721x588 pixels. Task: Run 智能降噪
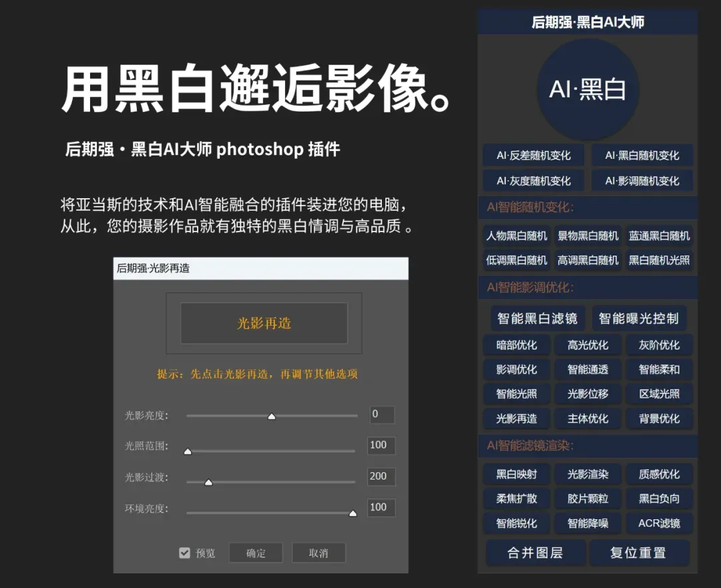tap(587, 523)
